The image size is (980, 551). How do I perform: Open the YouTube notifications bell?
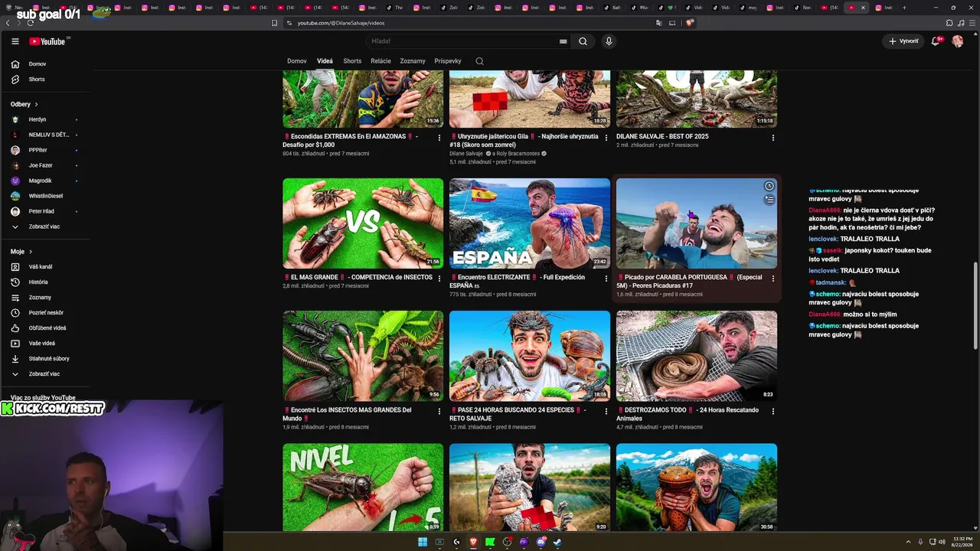[936, 41]
